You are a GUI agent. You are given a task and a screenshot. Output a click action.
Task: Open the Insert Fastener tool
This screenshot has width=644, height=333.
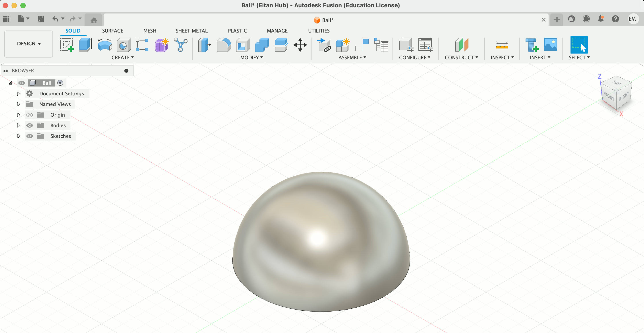coord(532,45)
